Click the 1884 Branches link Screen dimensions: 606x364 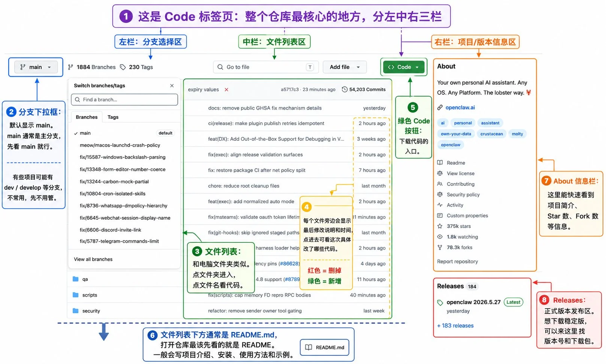click(96, 67)
